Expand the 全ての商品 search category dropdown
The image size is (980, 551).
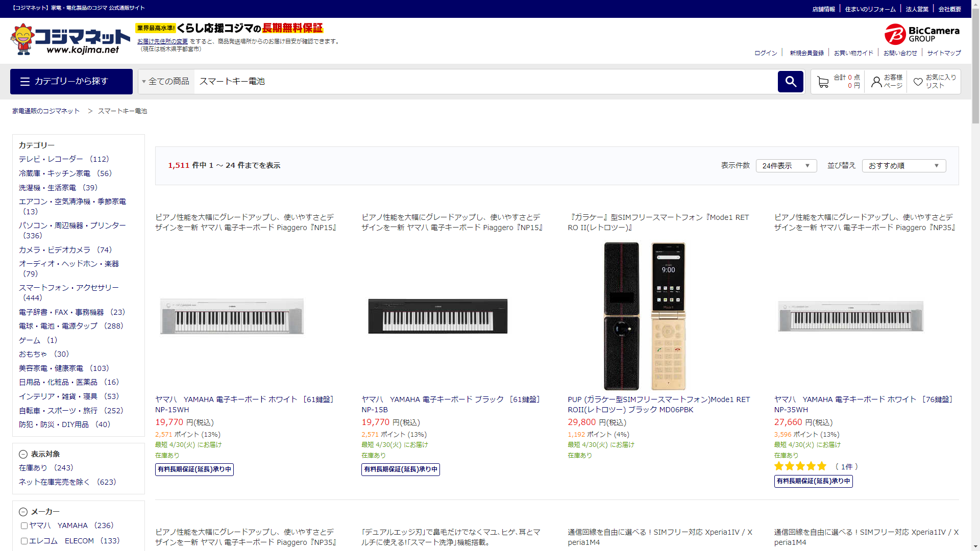(166, 82)
